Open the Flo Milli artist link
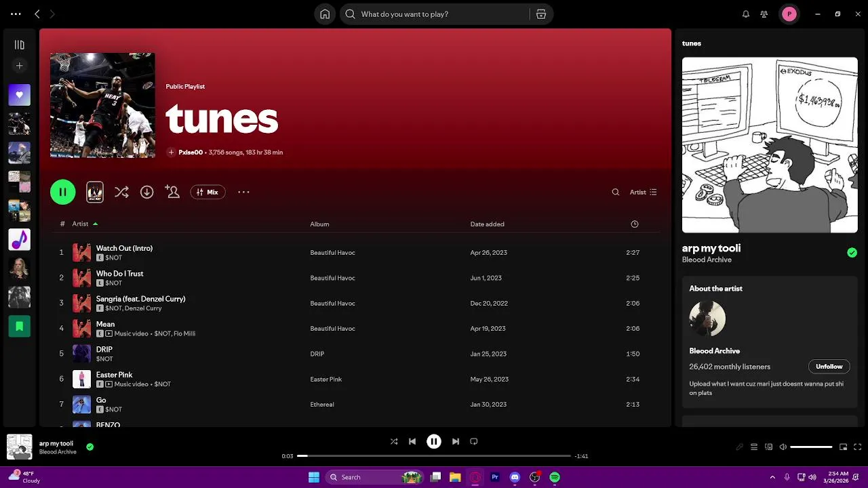The image size is (868, 488). 184,333
